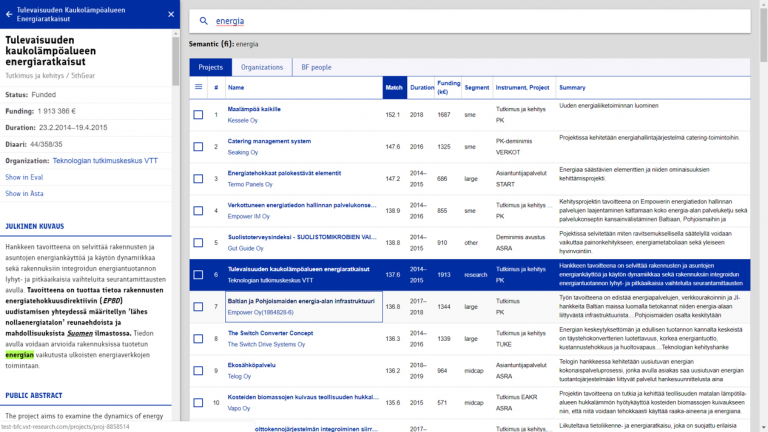768x432 pixels.
Task: Open project The Switch Converter Concept
Action: (270, 333)
